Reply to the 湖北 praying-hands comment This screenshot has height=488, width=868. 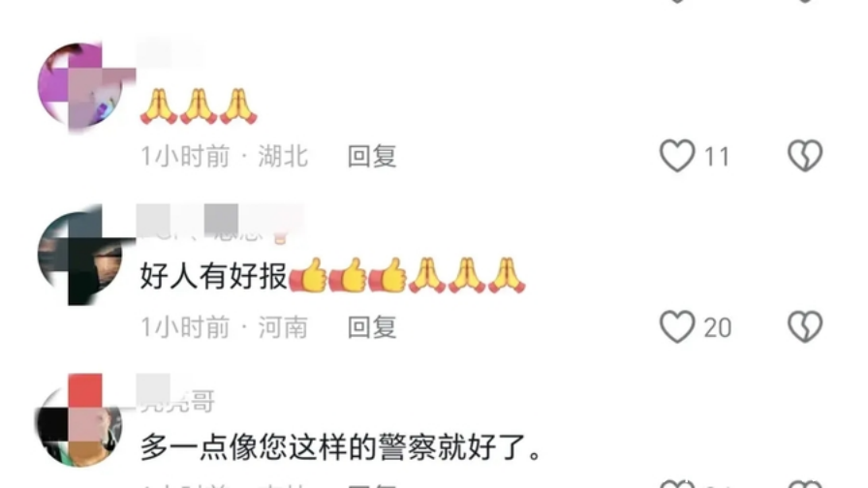click(371, 157)
